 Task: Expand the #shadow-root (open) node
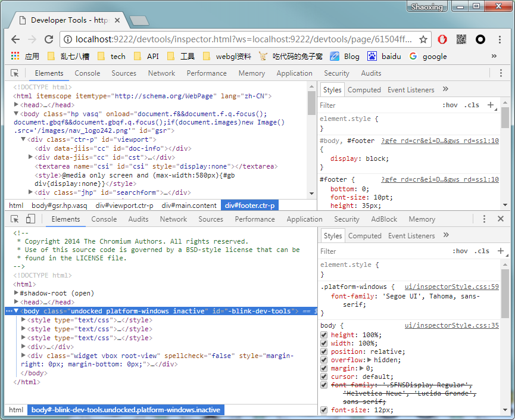16,293
